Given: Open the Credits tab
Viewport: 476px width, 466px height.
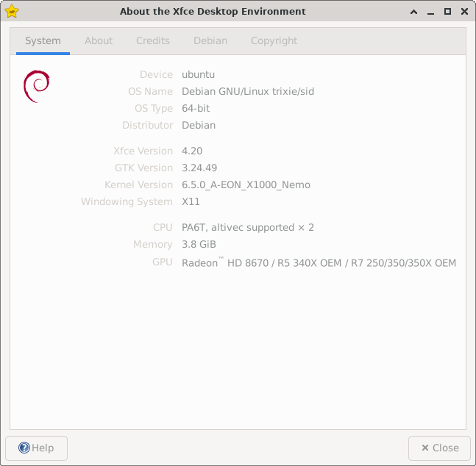Looking at the screenshot, I should point(153,41).
